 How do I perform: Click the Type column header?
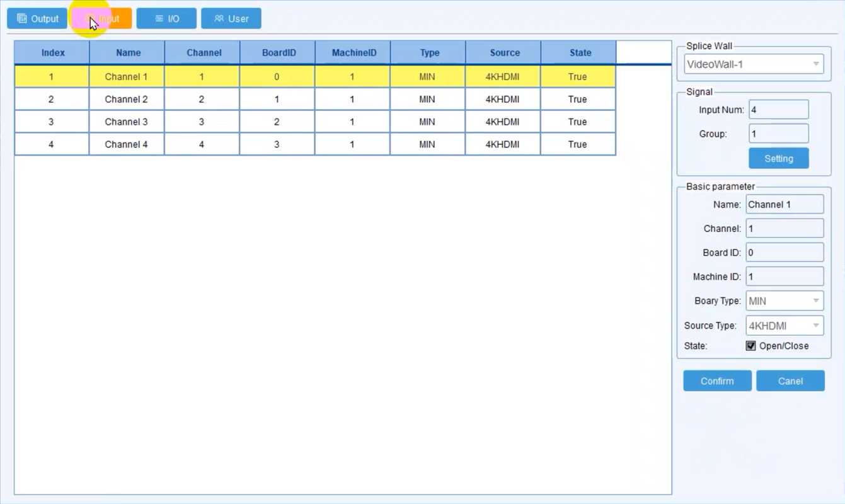[x=428, y=53]
